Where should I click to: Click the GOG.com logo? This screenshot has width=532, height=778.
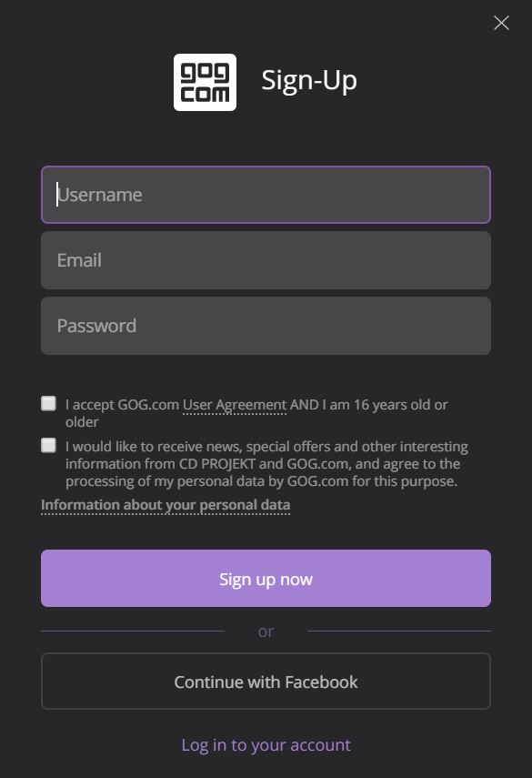(205, 83)
